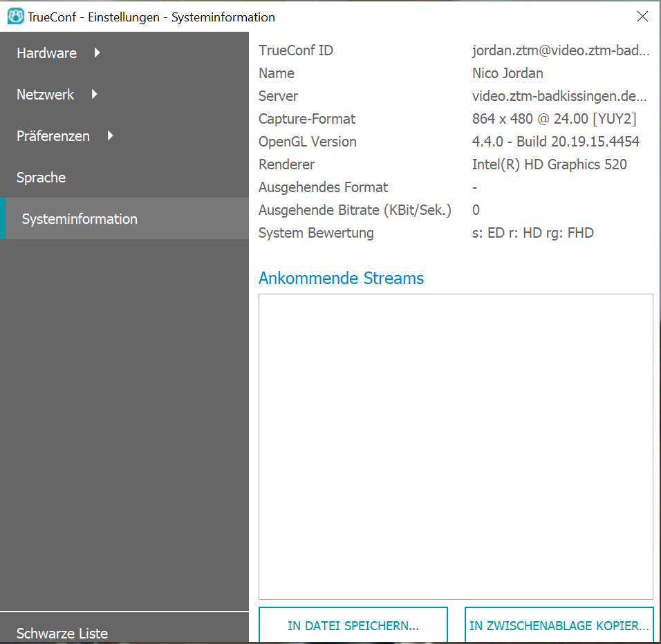Click the IN DATEI SPEICHERN button
661x644 pixels.
click(x=353, y=625)
